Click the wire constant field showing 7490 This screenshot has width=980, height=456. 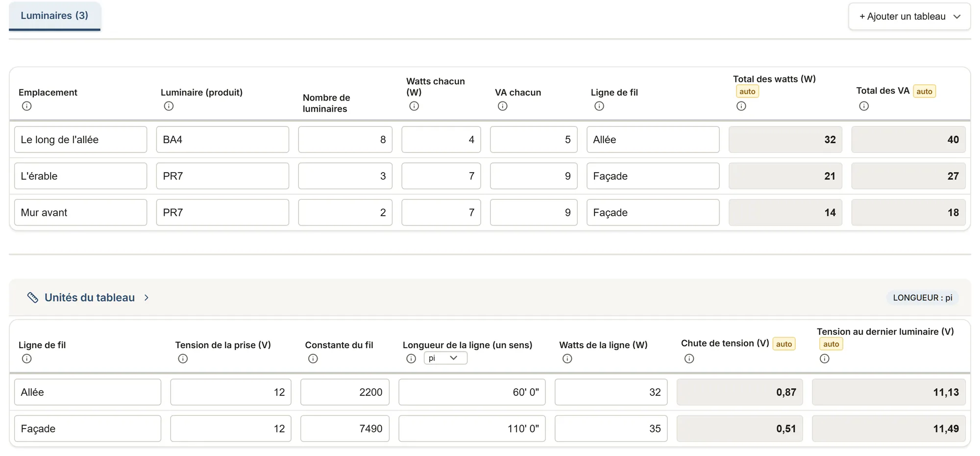coord(345,429)
